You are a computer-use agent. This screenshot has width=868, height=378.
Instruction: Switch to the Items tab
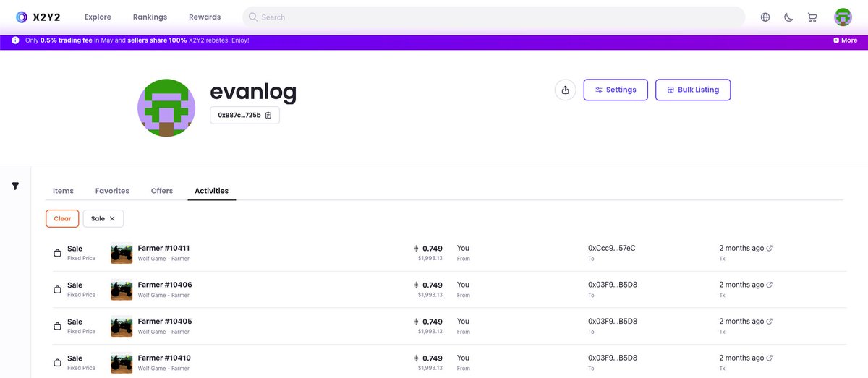coord(63,191)
